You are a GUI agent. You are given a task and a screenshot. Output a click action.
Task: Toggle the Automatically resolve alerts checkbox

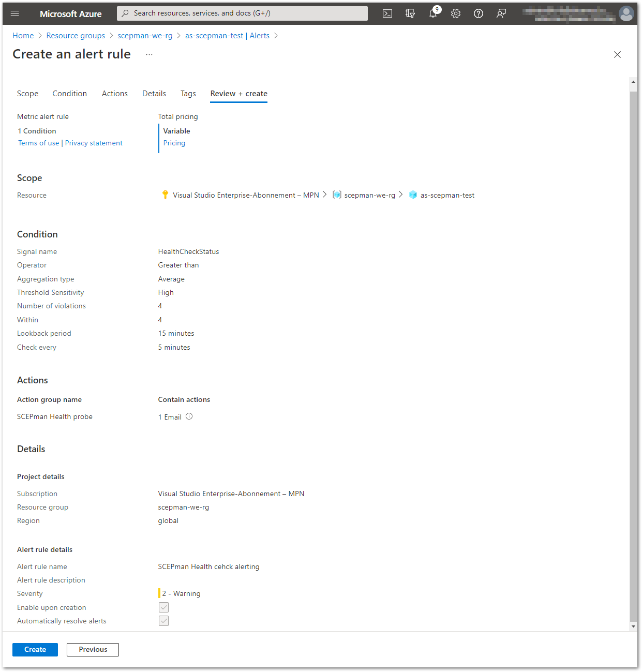pyautogui.click(x=163, y=621)
